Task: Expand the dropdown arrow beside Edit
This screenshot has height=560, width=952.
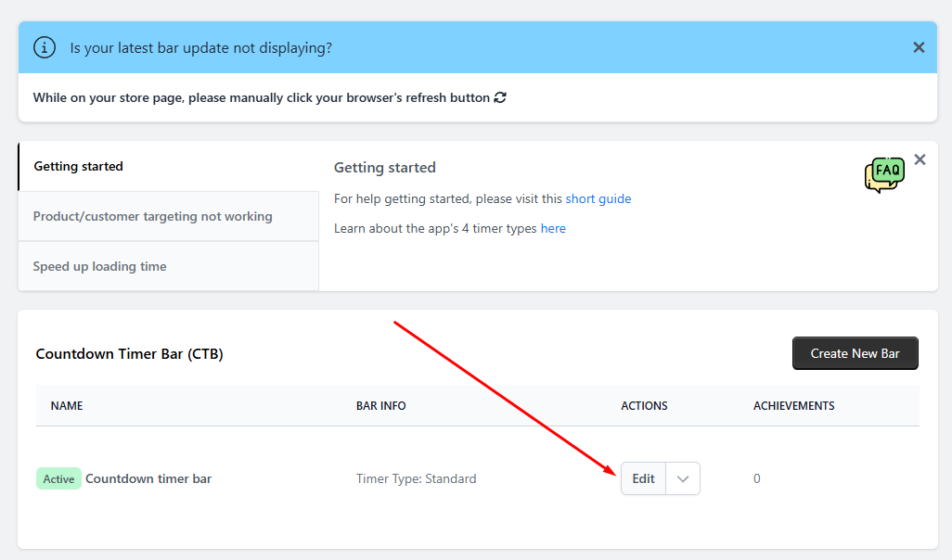Action: point(683,478)
